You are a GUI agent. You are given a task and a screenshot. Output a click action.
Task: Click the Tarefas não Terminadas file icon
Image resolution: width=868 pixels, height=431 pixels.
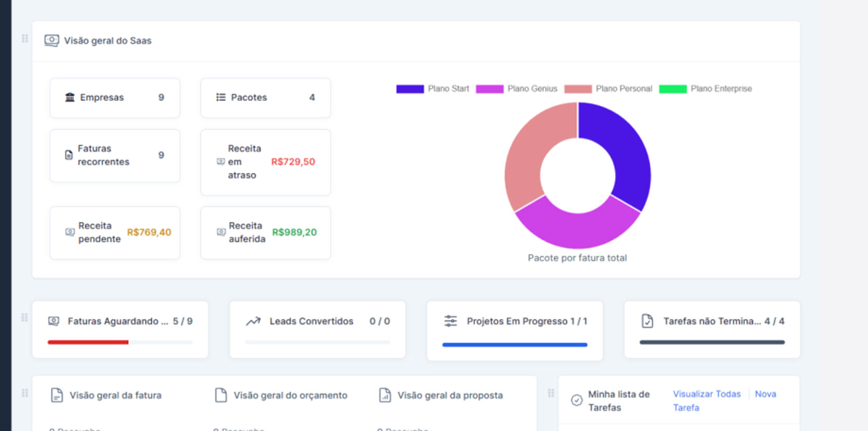point(647,321)
